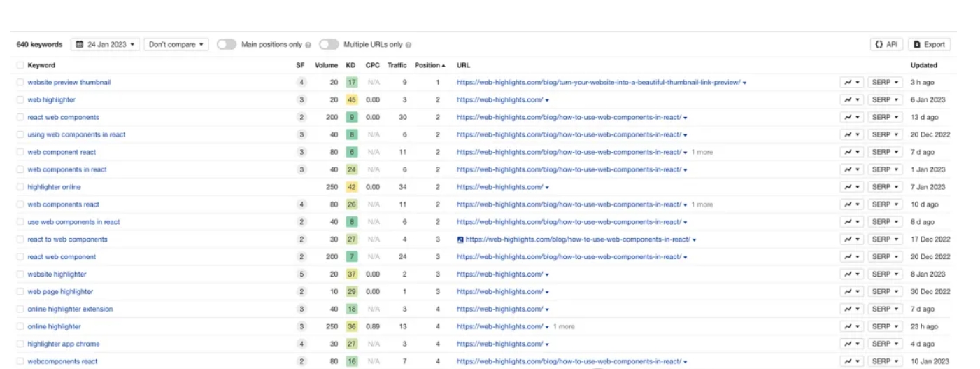Sort table by CPC column header
Viewport: 980px width, 369px height.
pos(372,65)
